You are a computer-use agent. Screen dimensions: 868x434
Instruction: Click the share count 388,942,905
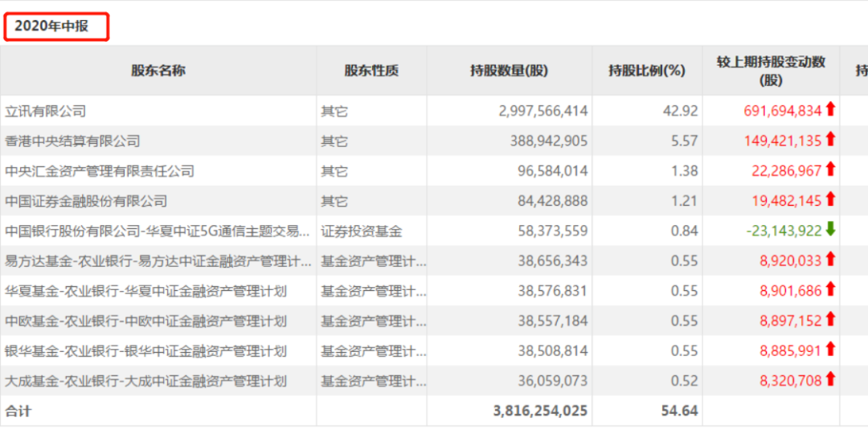[x=548, y=141]
